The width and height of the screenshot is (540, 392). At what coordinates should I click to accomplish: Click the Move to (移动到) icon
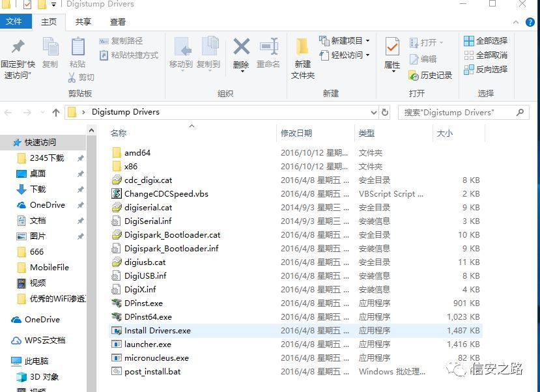(x=182, y=46)
